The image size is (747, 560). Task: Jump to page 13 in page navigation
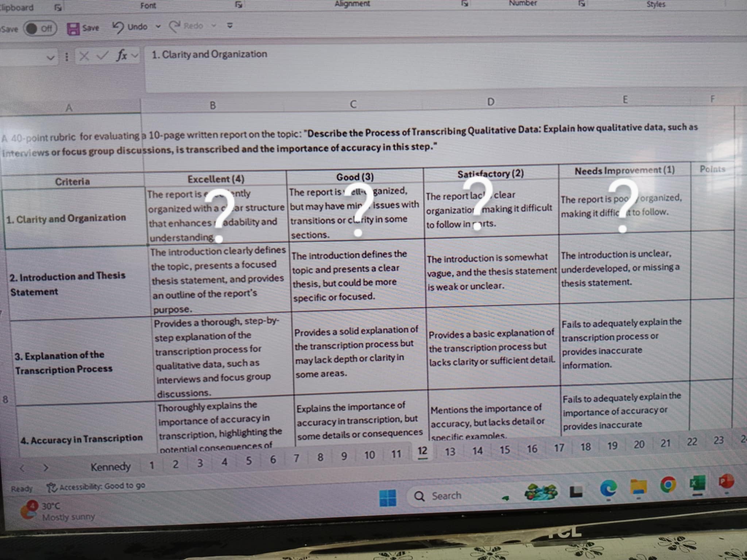(x=450, y=451)
